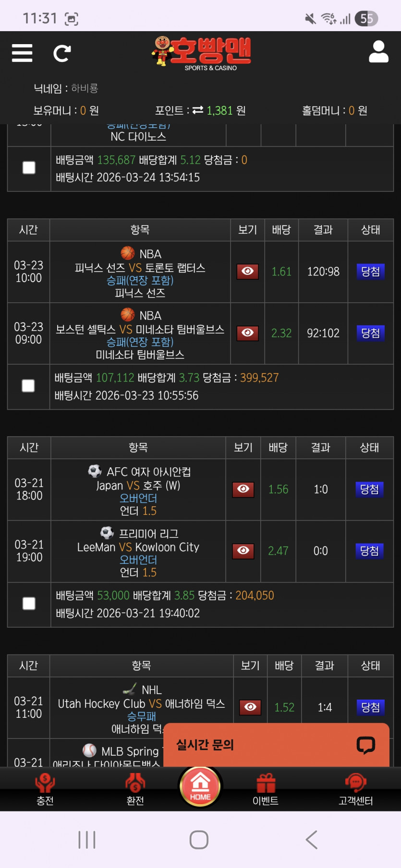This screenshot has width=401, height=868.
Task: Open the hamburger menu
Action: tap(22, 53)
